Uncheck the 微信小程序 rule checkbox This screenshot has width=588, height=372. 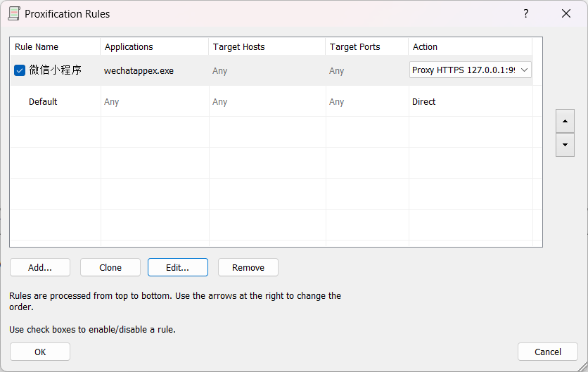click(x=20, y=70)
